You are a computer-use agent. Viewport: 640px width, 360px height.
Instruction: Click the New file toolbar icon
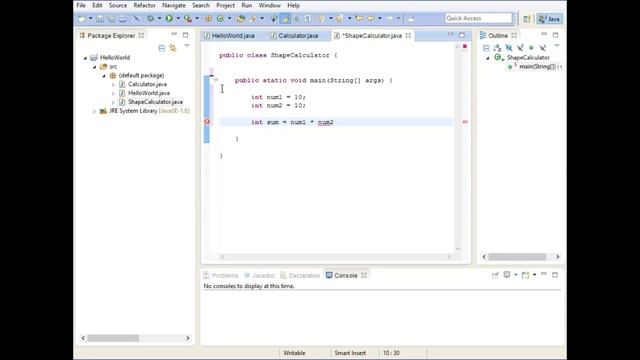[82, 18]
